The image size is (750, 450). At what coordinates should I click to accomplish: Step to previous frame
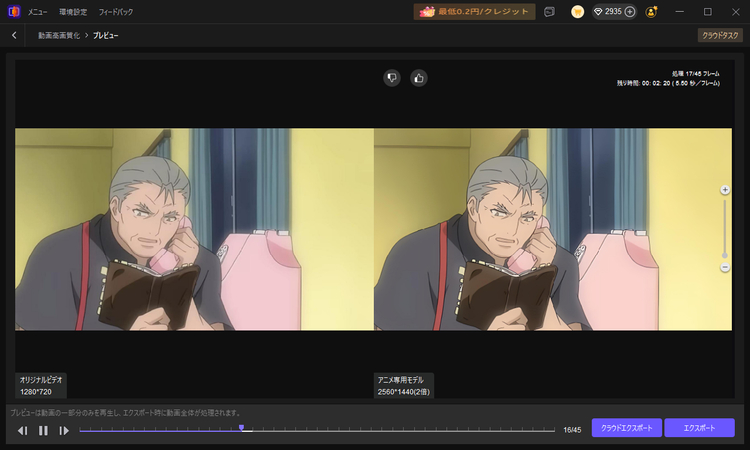pos(22,431)
